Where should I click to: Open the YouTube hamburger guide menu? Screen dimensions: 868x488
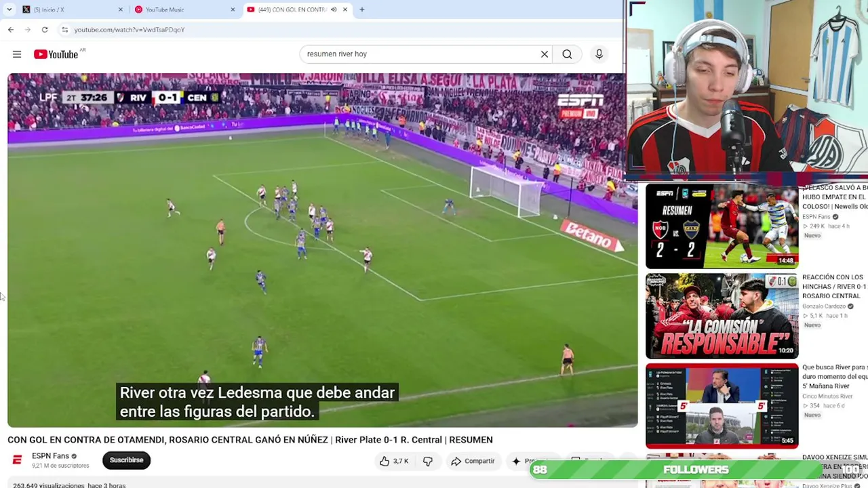point(17,54)
